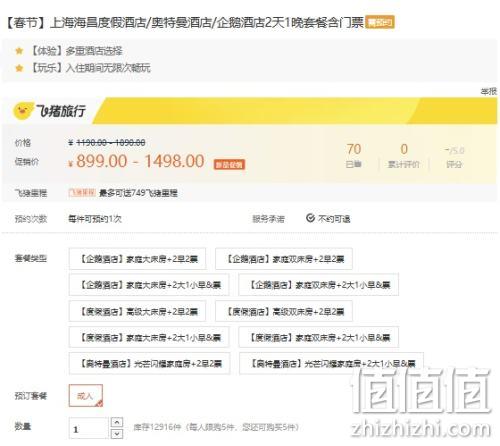This screenshot has height=446, width=500.
Task: Pick 【度假酒店】家庭双床房+2大1小早&票 option
Action: pos(318,337)
